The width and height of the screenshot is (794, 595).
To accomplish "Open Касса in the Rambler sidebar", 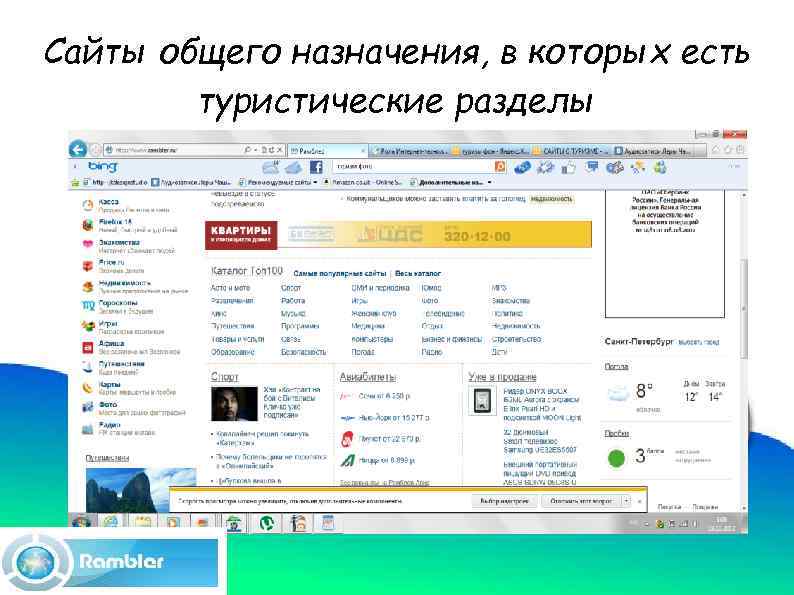I will pyautogui.click(x=108, y=202).
